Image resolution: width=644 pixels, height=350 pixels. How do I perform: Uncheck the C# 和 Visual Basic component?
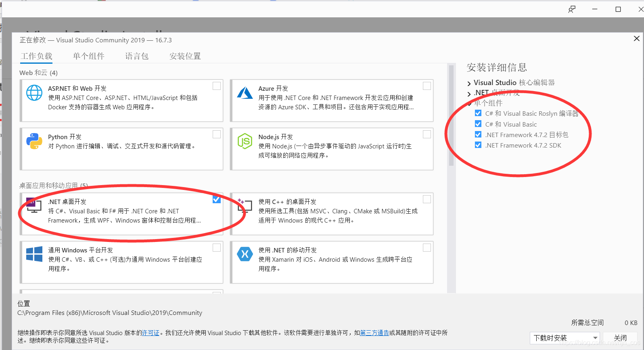coord(478,124)
